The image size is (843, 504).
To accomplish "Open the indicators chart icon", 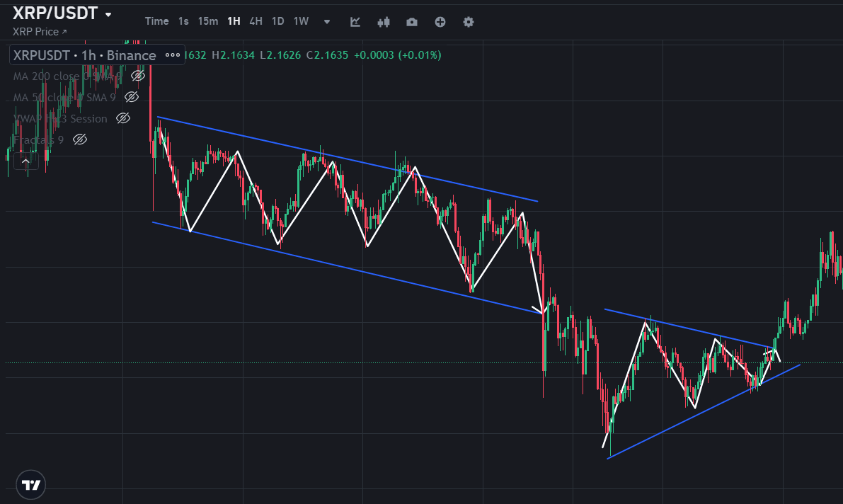I will tap(355, 21).
